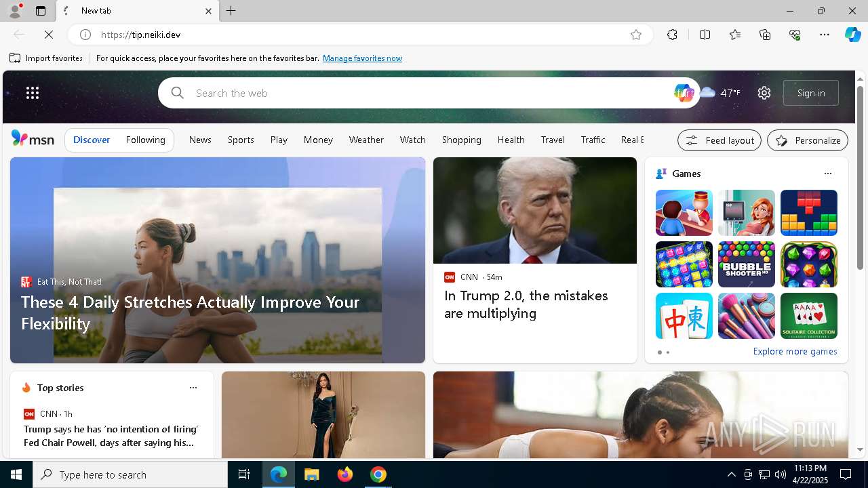
Task: Open the Windows Start menu
Action: pos(16,474)
